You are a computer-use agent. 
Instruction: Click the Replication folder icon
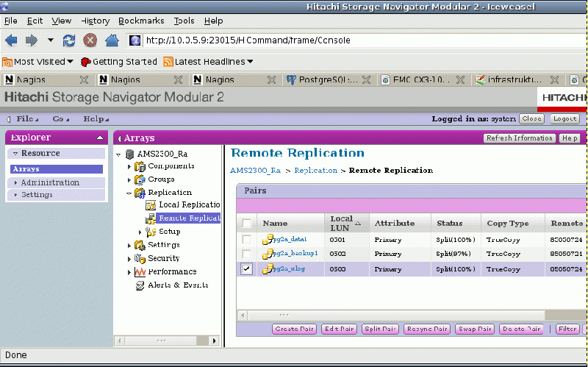(x=140, y=193)
